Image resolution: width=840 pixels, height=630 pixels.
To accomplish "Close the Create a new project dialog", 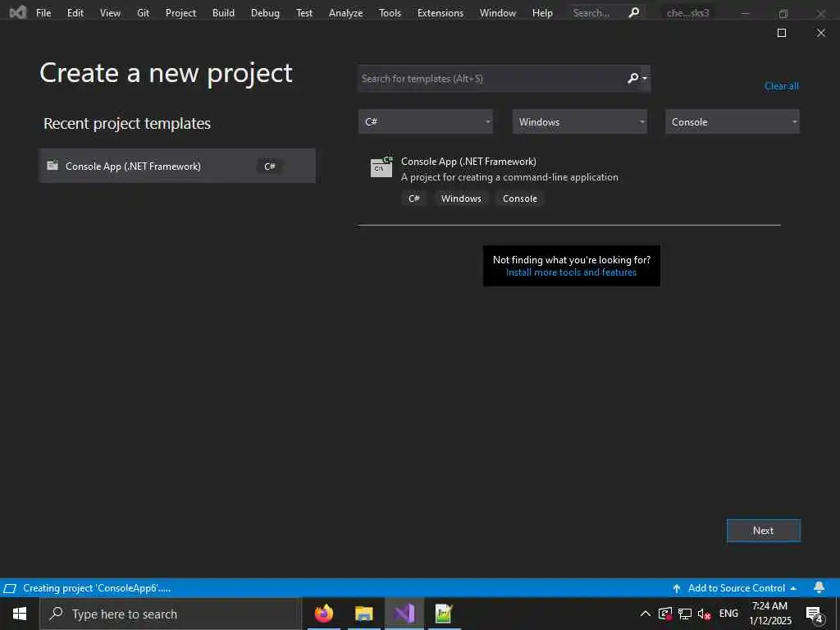I will 820,33.
